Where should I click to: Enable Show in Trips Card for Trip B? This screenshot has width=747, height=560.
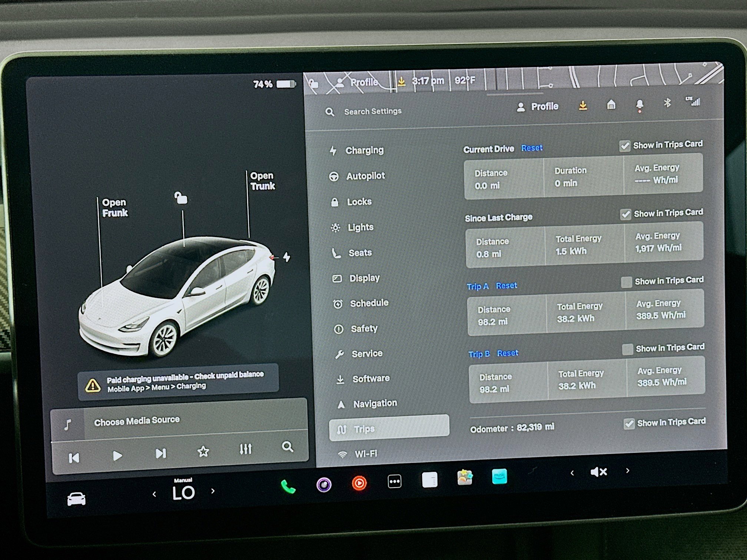click(x=627, y=349)
